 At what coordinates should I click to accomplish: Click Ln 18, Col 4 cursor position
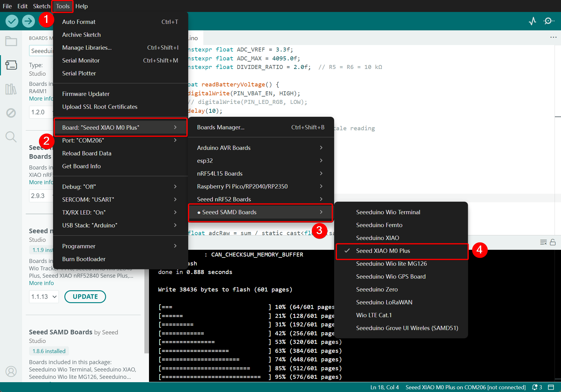[x=384, y=387]
